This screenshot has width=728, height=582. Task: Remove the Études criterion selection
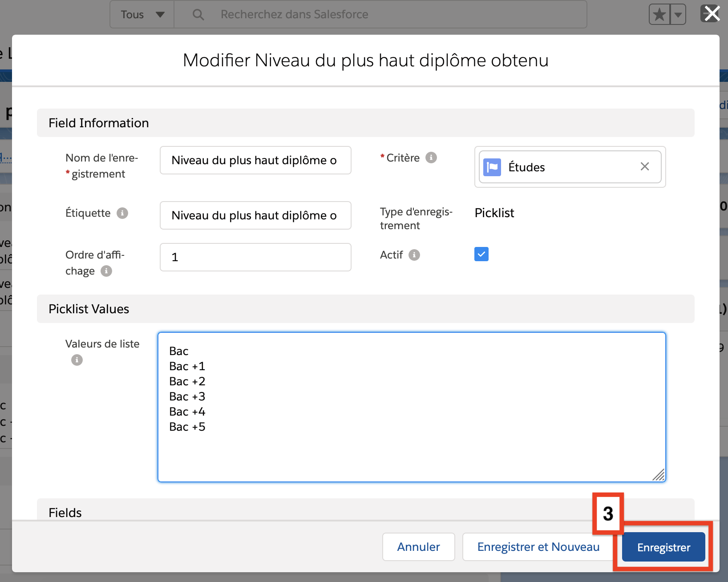click(x=644, y=166)
